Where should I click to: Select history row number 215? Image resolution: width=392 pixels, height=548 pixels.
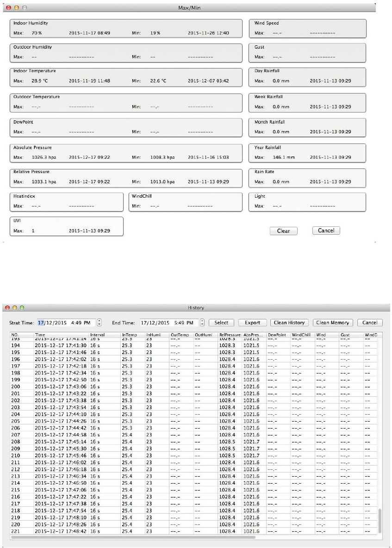pos(194,490)
